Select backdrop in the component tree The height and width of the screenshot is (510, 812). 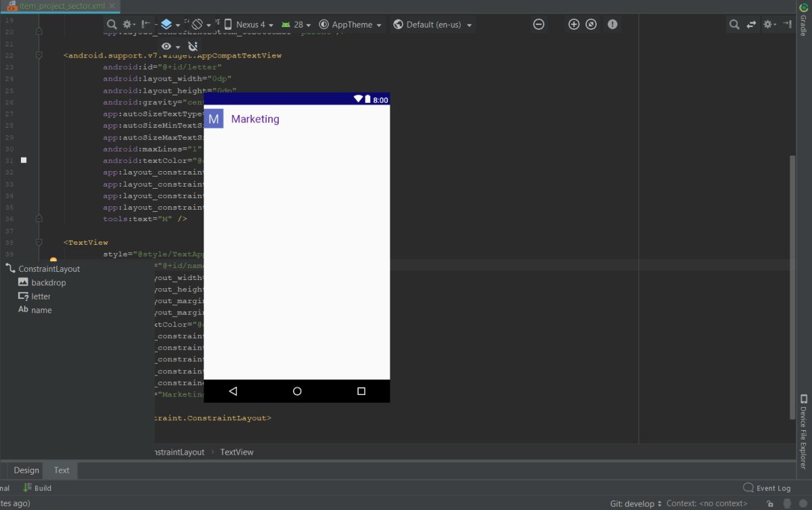pyautogui.click(x=48, y=283)
